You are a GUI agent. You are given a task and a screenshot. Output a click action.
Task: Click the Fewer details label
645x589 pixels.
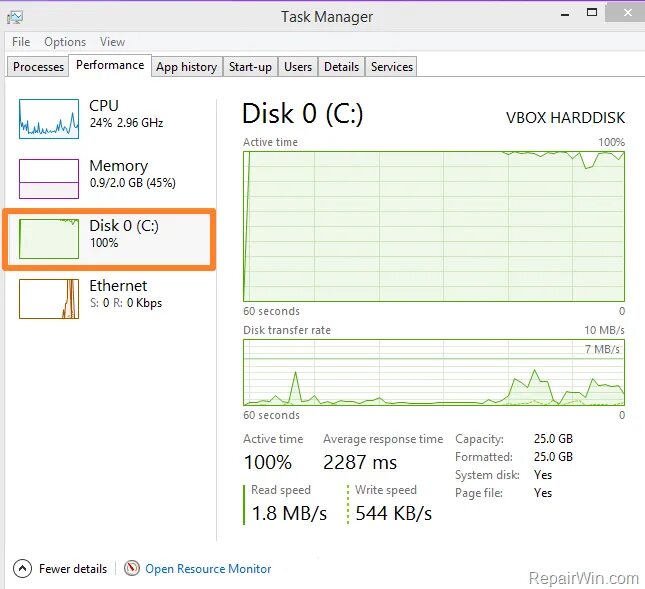(73, 568)
